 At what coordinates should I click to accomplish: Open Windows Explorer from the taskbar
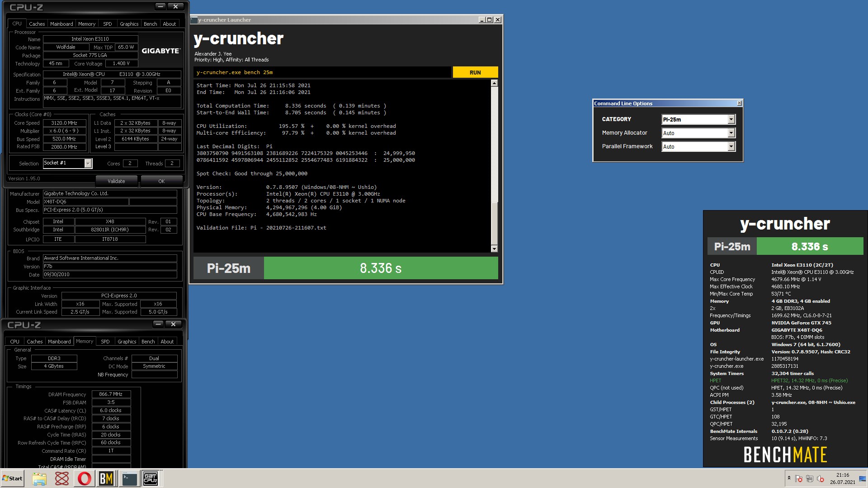(39, 479)
